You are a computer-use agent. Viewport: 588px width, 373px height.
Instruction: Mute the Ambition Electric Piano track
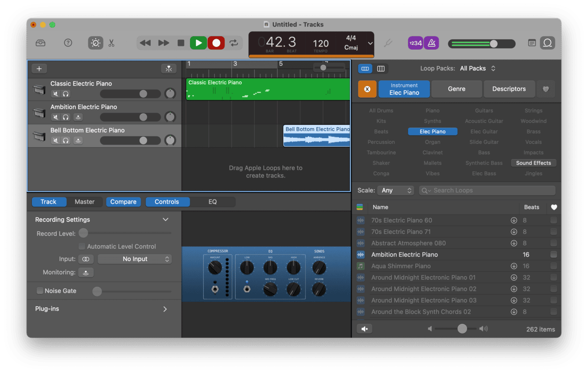[56, 117]
